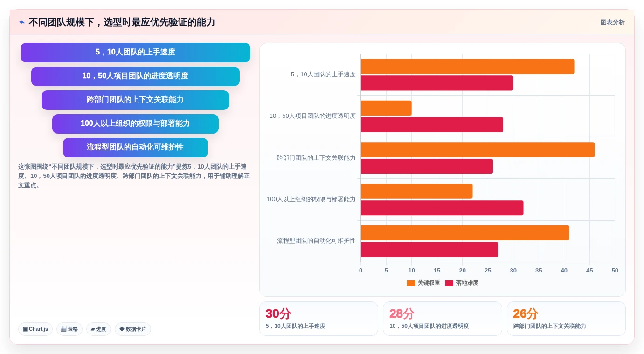Image resolution: width=644 pixels, height=354 pixels.
Task: Click red bar for 流程型团队的自动化可维护性
Action: tap(429, 250)
